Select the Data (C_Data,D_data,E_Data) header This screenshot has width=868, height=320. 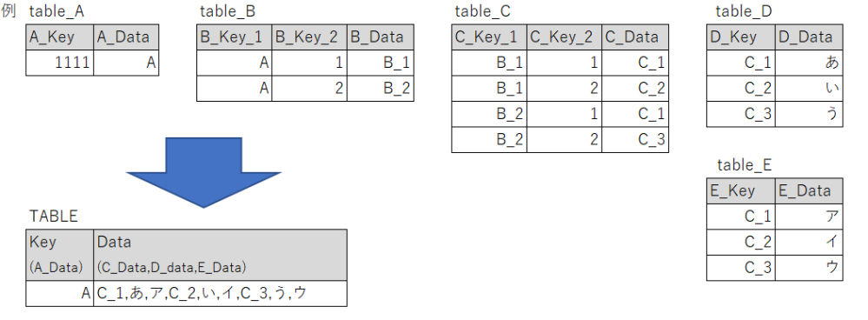(221, 256)
